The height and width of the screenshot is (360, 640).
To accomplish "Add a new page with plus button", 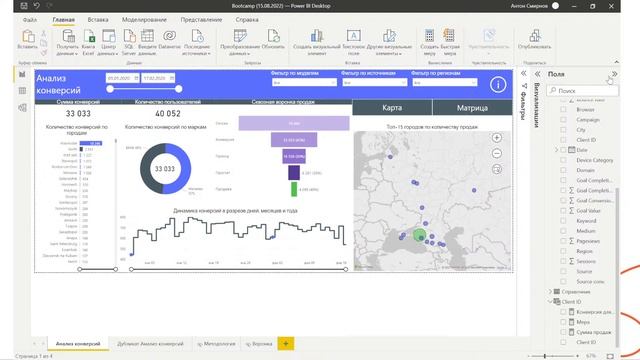I will (286, 344).
